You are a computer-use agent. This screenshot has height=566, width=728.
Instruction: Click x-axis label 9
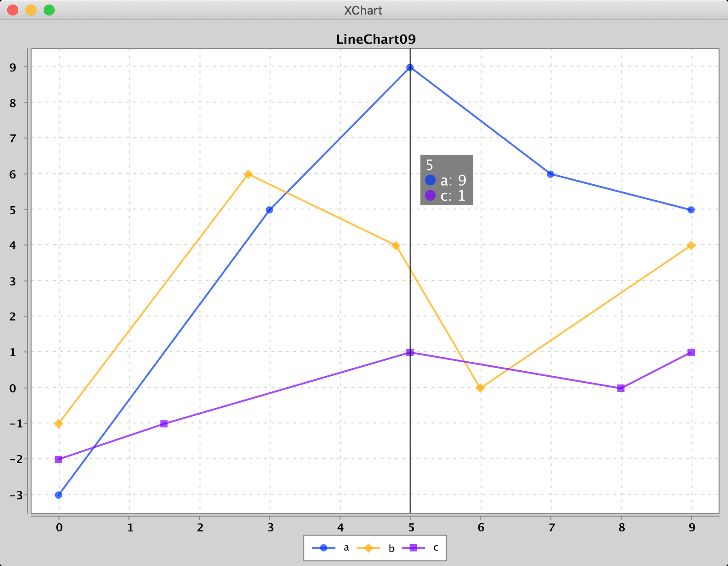click(692, 528)
